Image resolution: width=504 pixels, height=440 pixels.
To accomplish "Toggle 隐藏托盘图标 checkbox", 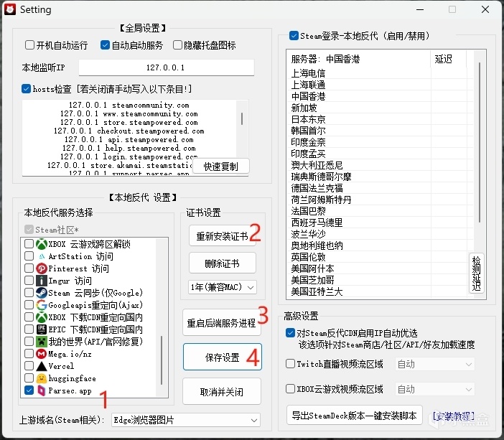I will 177,45.
